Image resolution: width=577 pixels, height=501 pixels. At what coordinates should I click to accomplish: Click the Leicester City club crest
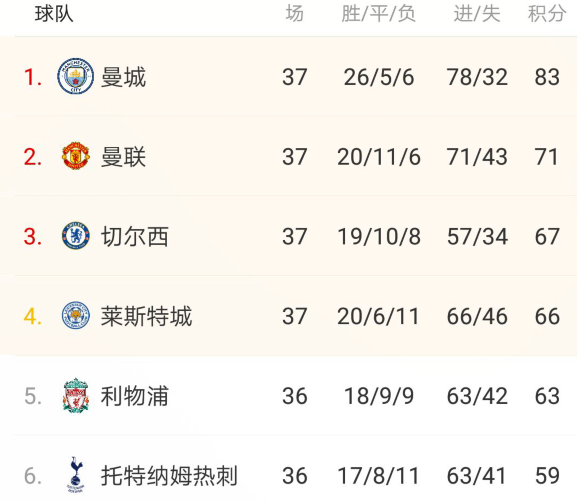coord(75,315)
